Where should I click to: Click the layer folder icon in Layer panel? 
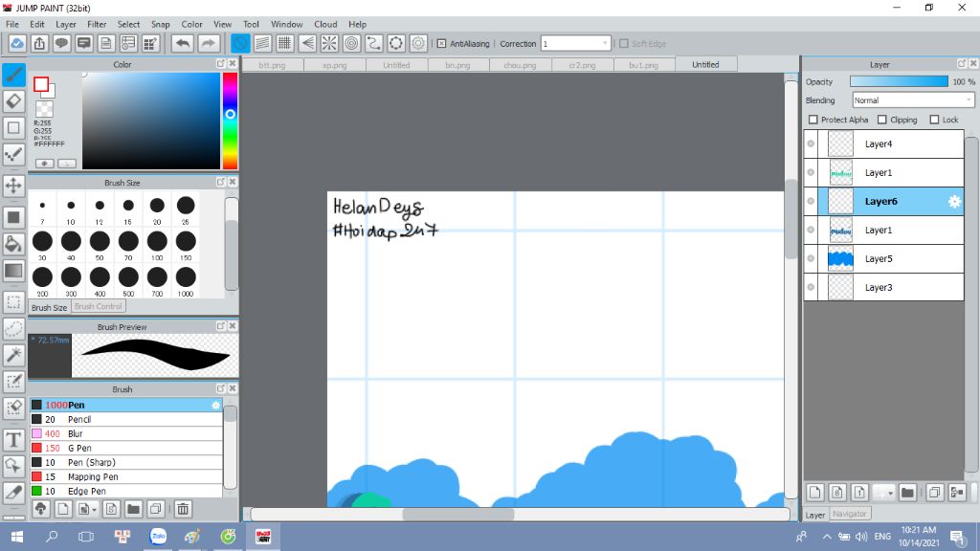(x=907, y=493)
